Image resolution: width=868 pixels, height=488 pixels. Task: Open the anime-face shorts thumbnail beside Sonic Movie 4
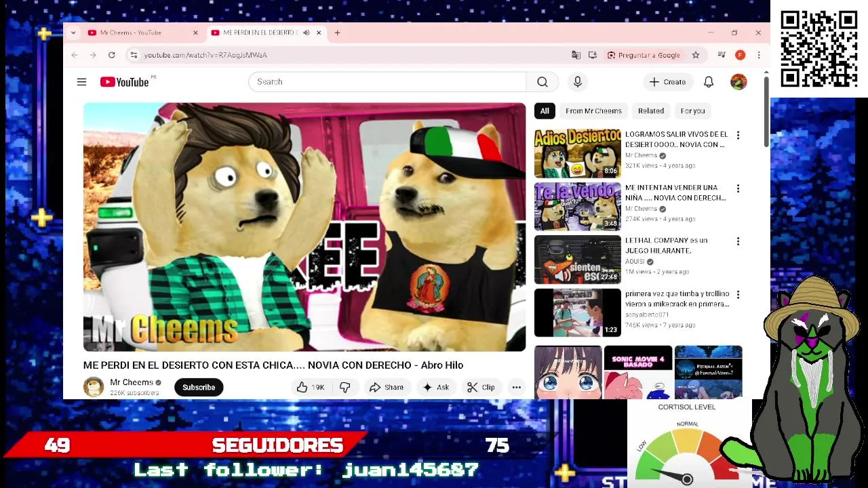click(568, 372)
